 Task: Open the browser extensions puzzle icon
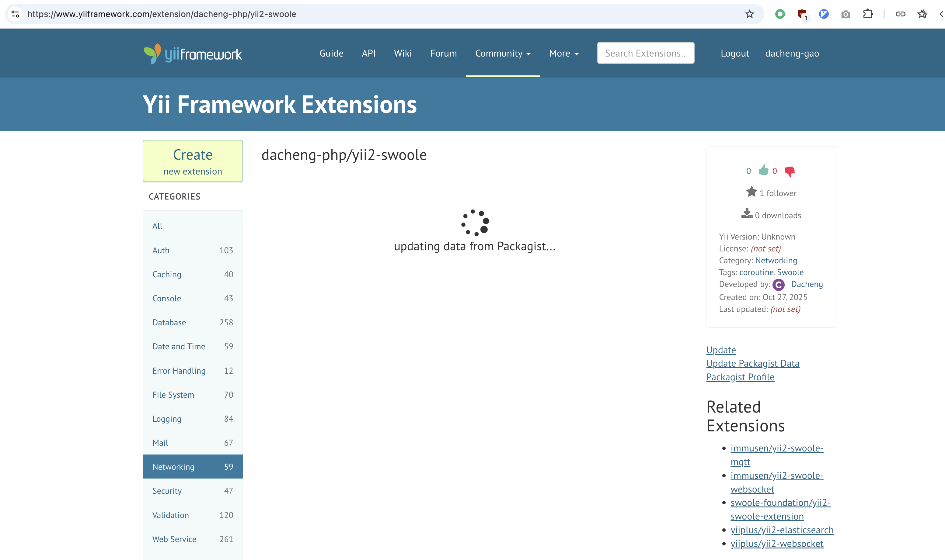pos(868,14)
